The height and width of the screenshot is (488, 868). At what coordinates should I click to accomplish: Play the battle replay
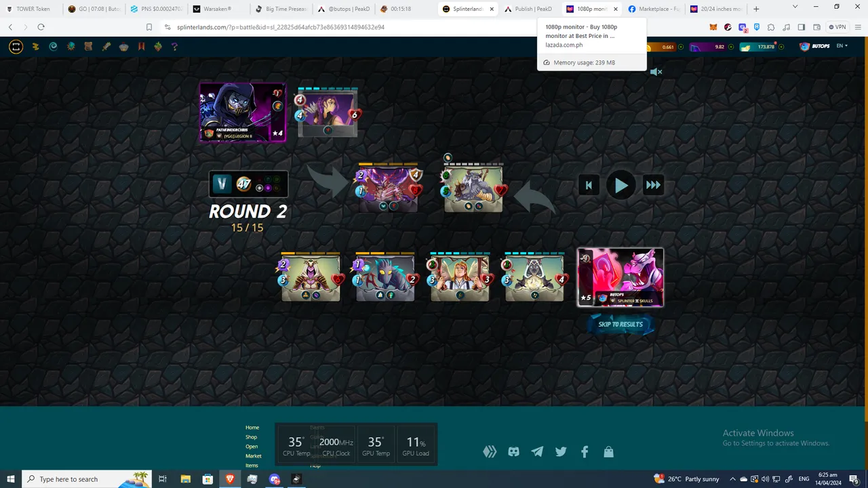[x=621, y=185]
